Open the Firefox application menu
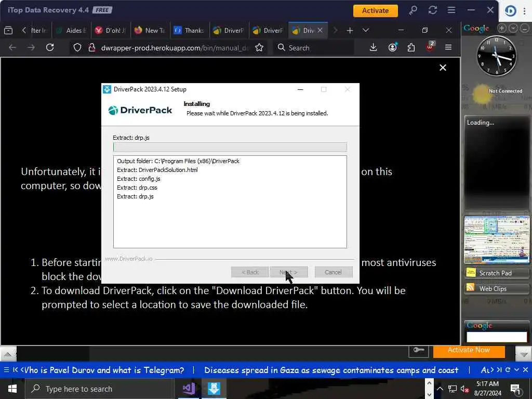The width and height of the screenshot is (532, 399). pyautogui.click(x=448, y=47)
